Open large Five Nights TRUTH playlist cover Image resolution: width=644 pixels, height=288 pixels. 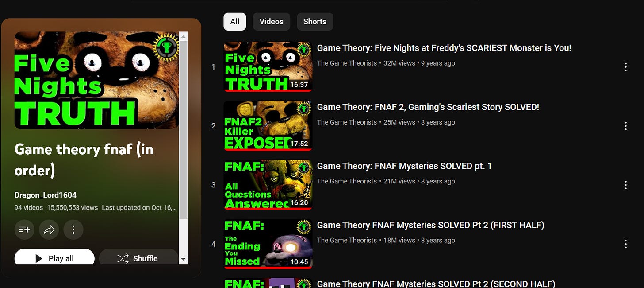tap(97, 80)
